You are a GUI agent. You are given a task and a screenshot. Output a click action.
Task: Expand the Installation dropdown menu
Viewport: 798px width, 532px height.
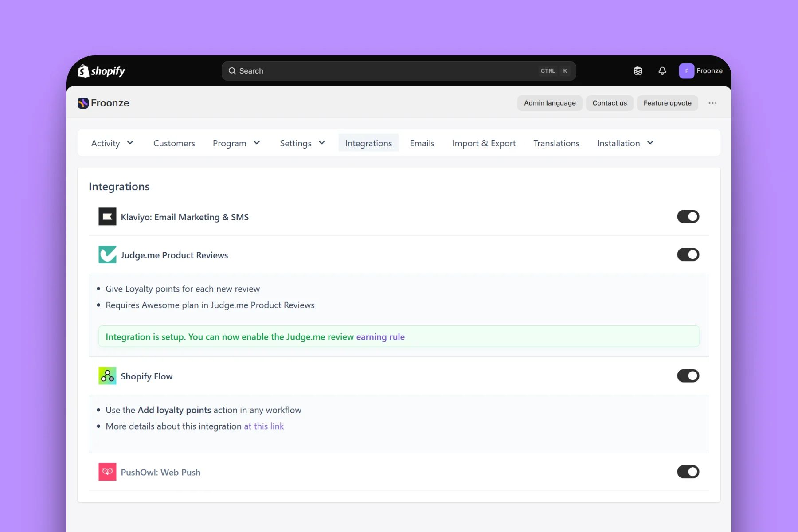click(625, 143)
